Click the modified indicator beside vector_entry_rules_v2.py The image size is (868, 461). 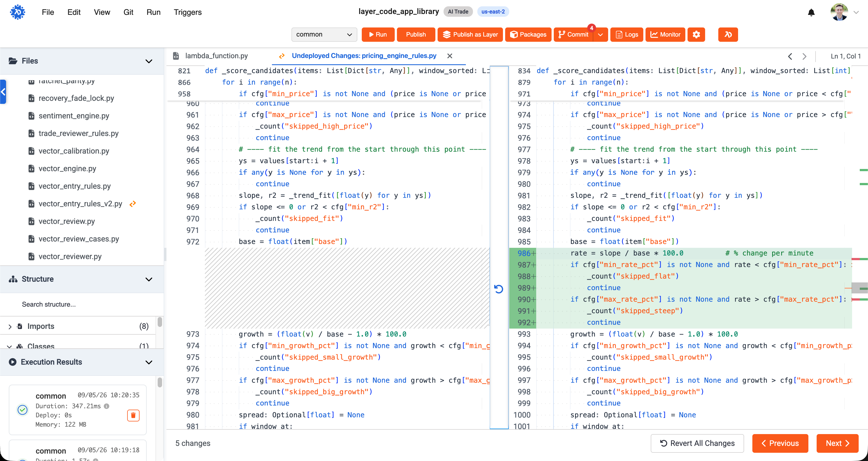click(x=133, y=204)
